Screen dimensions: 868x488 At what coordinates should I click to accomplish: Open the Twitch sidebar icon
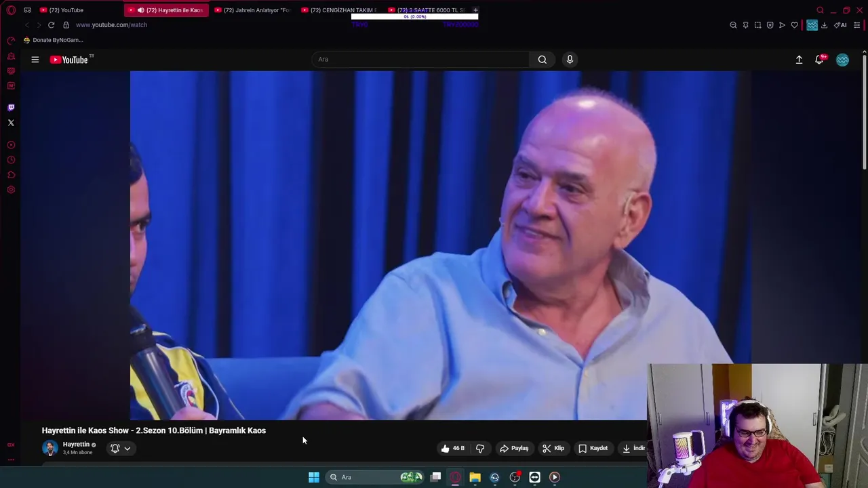pos(11,108)
